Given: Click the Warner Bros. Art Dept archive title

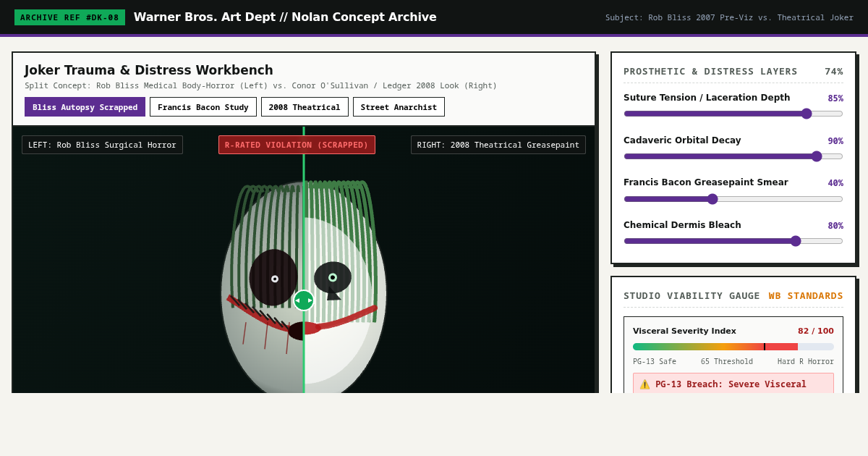Looking at the screenshot, I should tap(285, 17).
